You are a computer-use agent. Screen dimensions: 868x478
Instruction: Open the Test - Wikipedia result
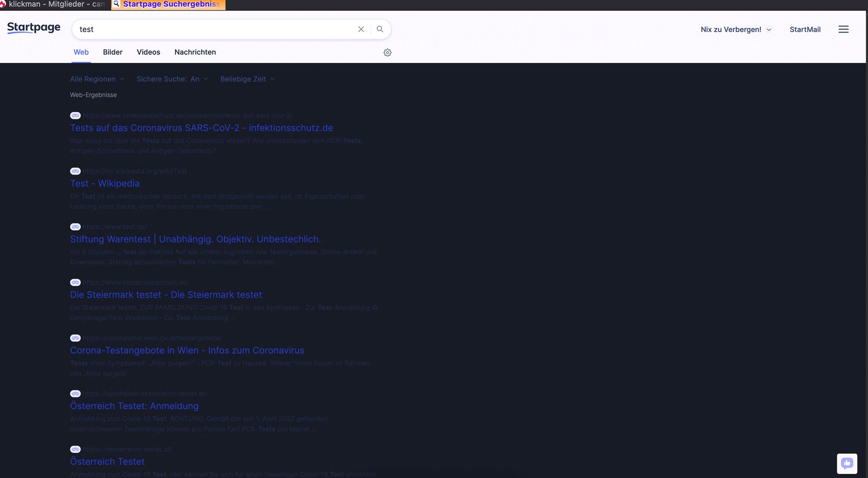point(105,184)
